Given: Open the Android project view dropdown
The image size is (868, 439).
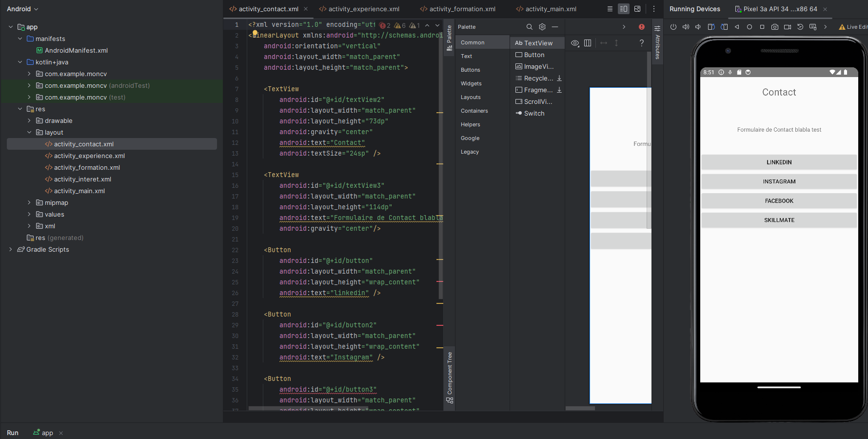Looking at the screenshot, I should (22, 9).
